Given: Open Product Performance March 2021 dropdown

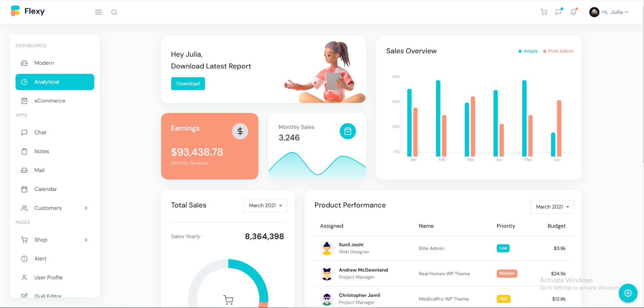Looking at the screenshot, I should [x=552, y=207].
